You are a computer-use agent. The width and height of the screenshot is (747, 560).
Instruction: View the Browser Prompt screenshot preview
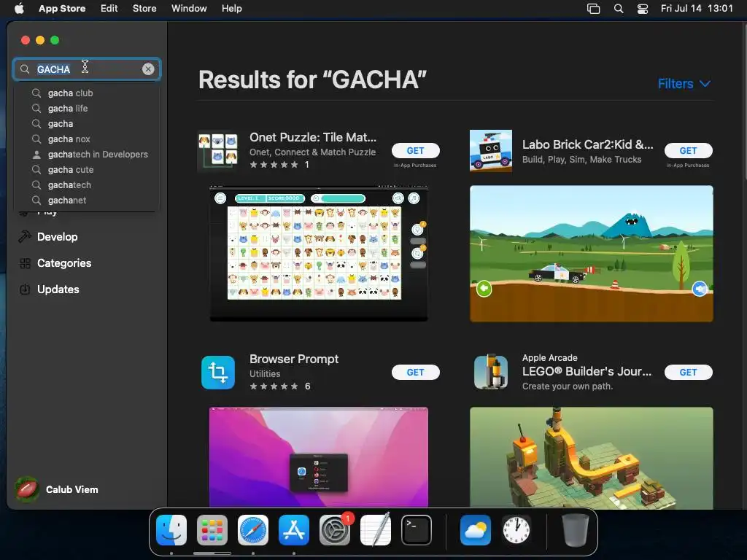point(319,457)
